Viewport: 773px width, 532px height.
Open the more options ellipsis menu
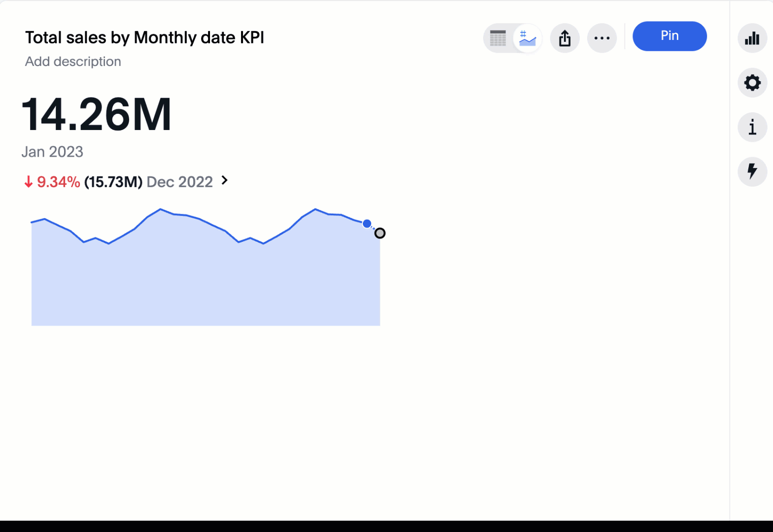[x=602, y=38]
